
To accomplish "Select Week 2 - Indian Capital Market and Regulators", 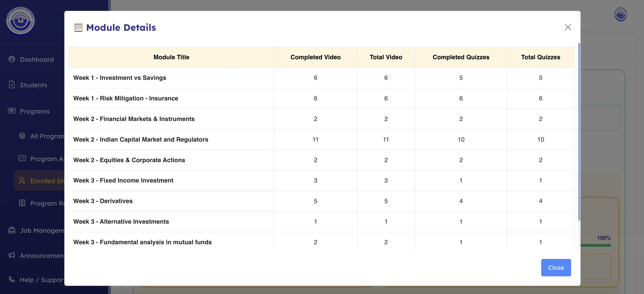I will pos(322,140).
